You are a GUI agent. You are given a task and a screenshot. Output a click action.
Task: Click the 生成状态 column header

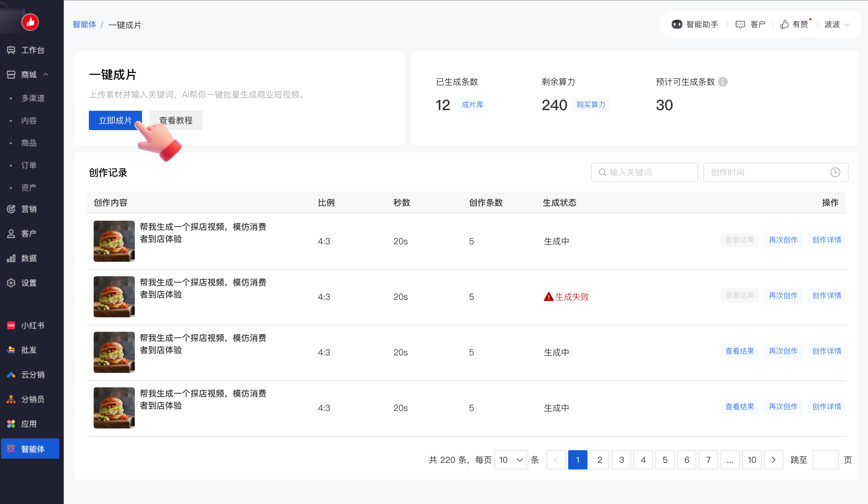560,202
